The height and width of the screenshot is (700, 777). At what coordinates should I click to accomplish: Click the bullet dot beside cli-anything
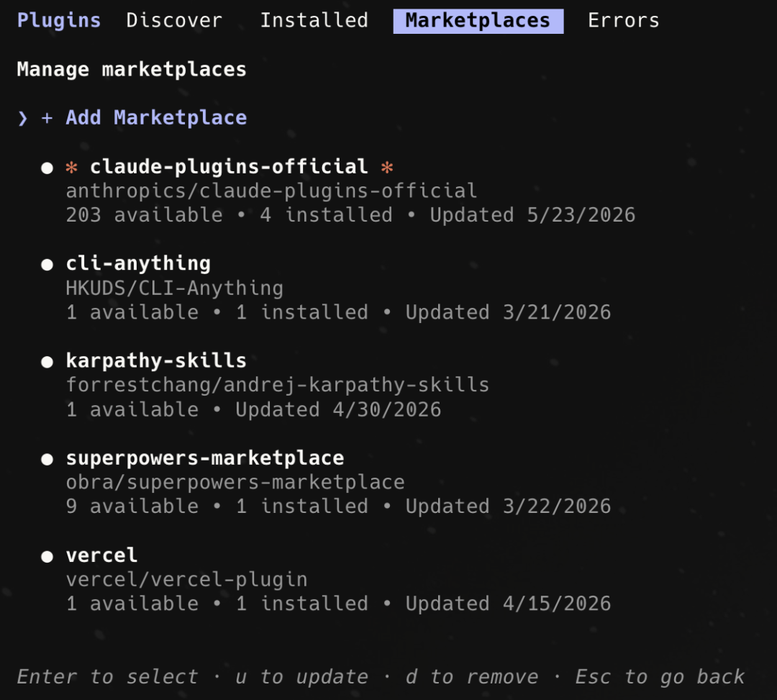click(47, 265)
